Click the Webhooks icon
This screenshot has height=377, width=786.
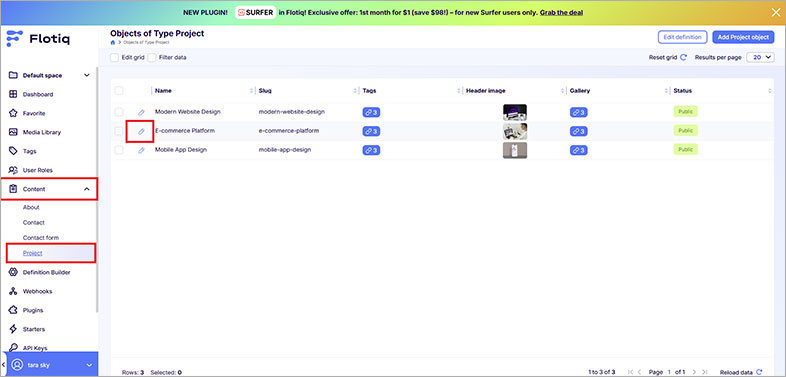coord(14,291)
